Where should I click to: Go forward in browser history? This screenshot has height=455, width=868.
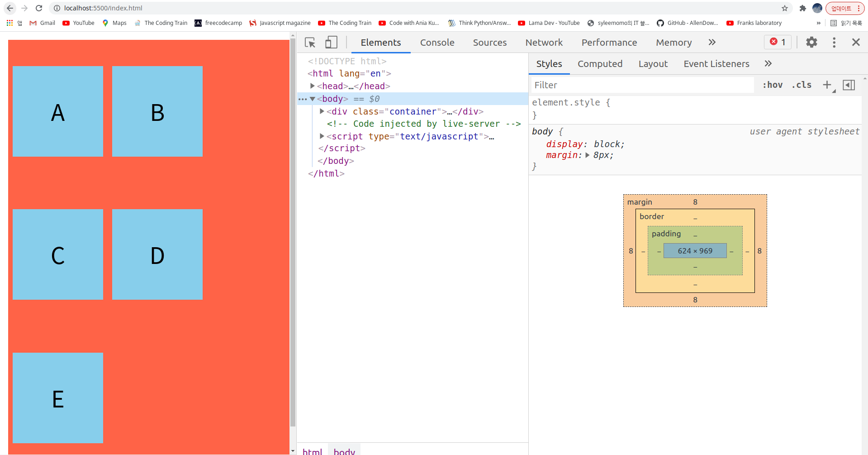click(x=24, y=8)
